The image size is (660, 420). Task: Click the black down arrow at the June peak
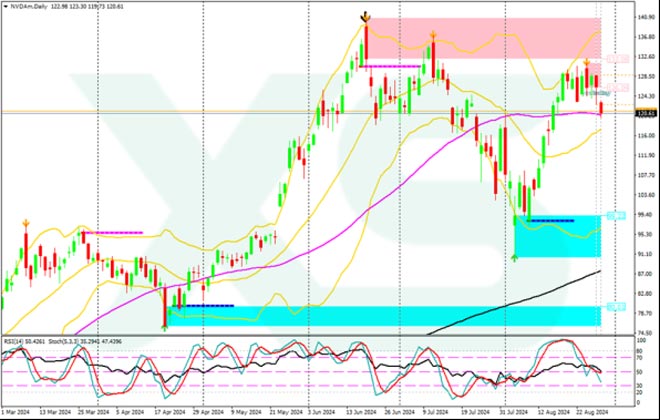[x=366, y=17]
